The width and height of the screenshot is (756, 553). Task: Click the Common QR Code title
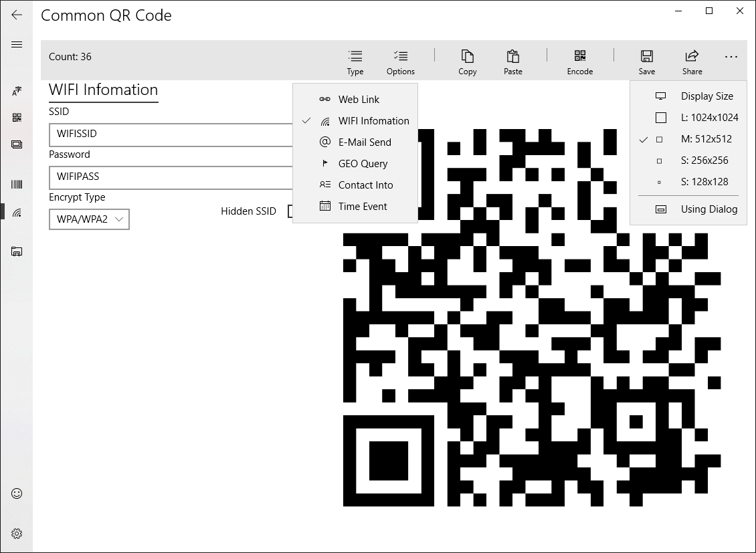[106, 15]
